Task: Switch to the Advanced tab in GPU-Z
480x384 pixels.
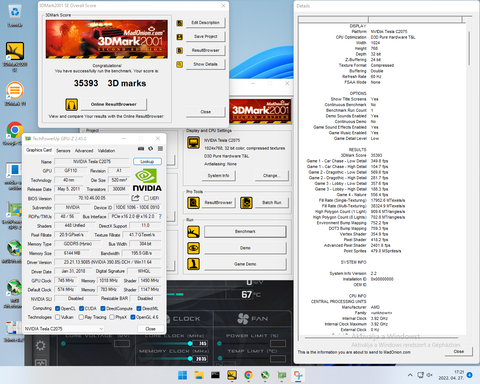Action: (84, 151)
